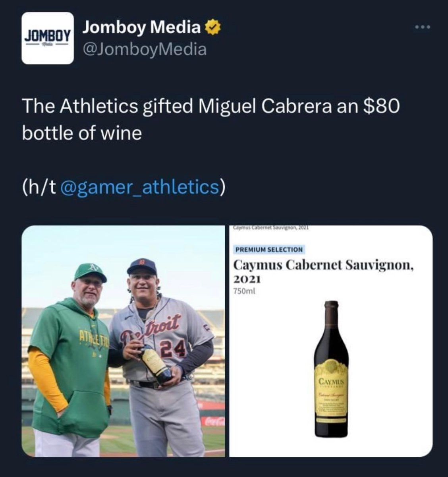
Task: Click the gold verified badge
Action: pyautogui.click(x=212, y=28)
